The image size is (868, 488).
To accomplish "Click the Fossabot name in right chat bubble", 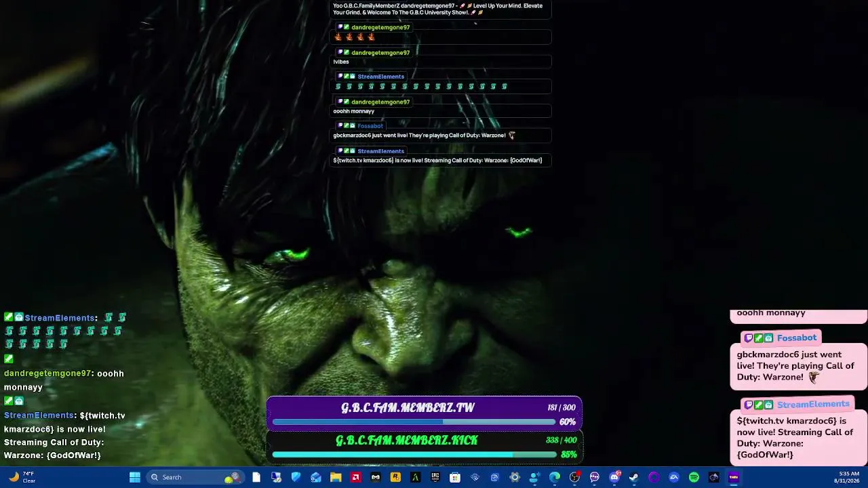I will pyautogui.click(x=797, y=338).
